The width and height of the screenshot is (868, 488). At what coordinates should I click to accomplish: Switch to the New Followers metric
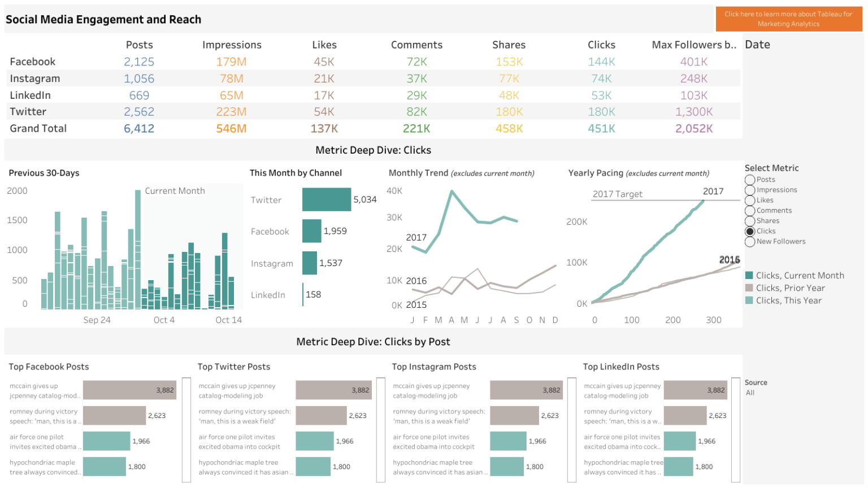pyautogui.click(x=752, y=241)
